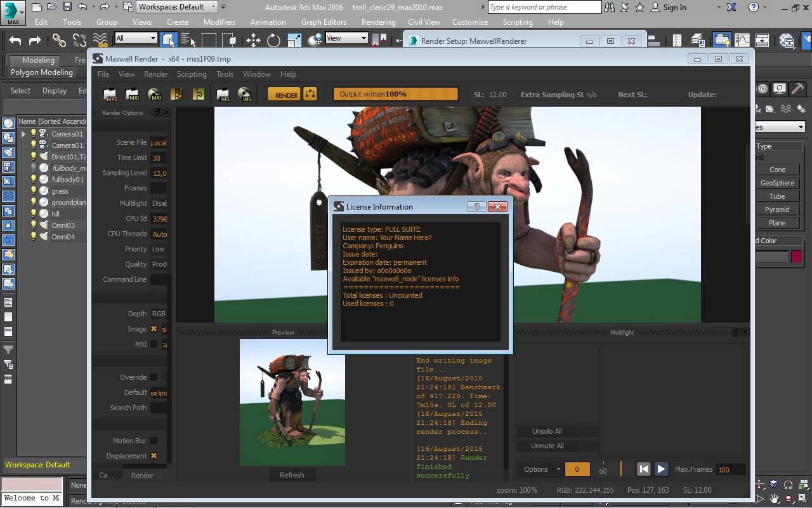This screenshot has height=508, width=812.
Task: Select the Bind to Space Warp tool
Action: [99, 40]
